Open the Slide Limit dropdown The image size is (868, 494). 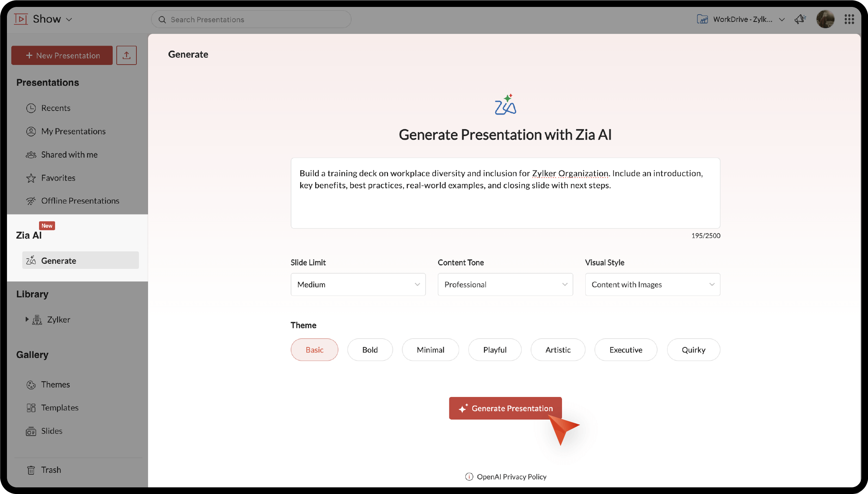click(358, 285)
